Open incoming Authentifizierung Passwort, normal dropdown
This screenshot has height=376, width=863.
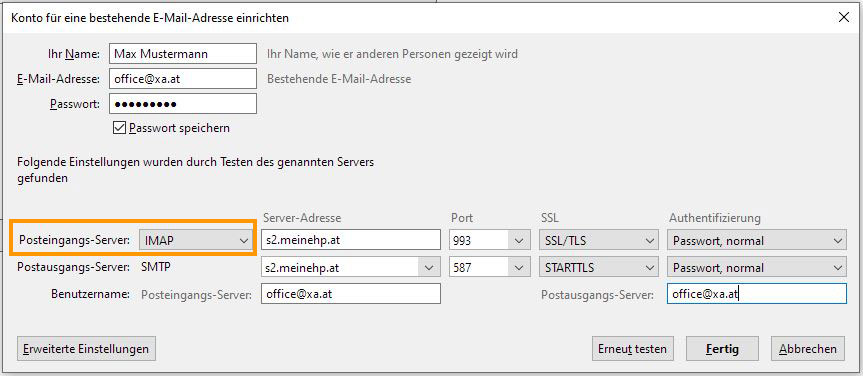(x=756, y=240)
